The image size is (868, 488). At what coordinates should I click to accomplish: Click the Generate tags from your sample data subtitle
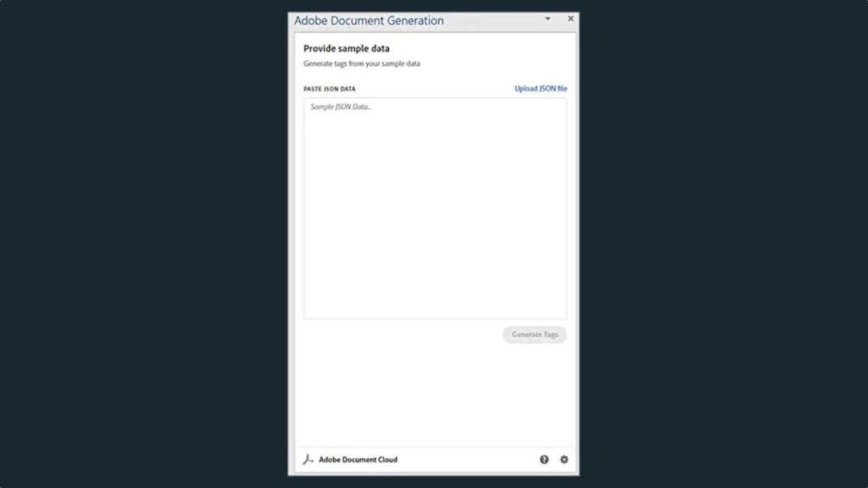(x=361, y=64)
